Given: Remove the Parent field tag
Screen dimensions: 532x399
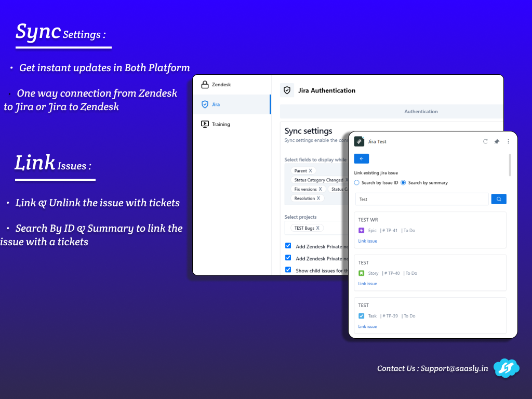Looking at the screenshot, I should pos(311,170).
